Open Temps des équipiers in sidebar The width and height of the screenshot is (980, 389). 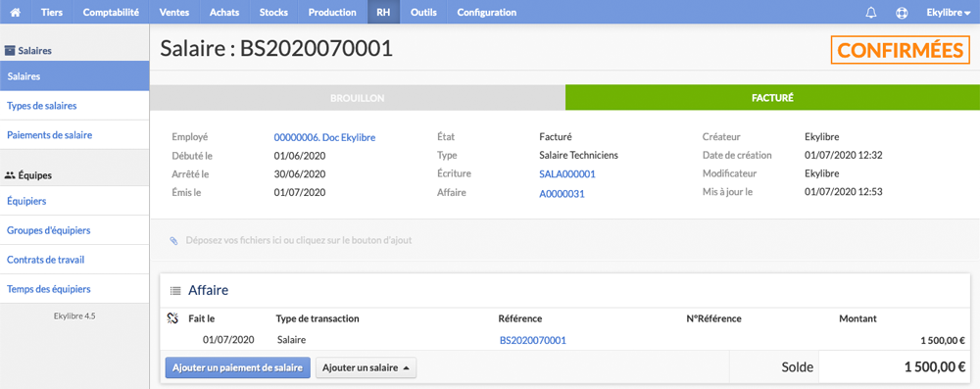coord(74,289)
